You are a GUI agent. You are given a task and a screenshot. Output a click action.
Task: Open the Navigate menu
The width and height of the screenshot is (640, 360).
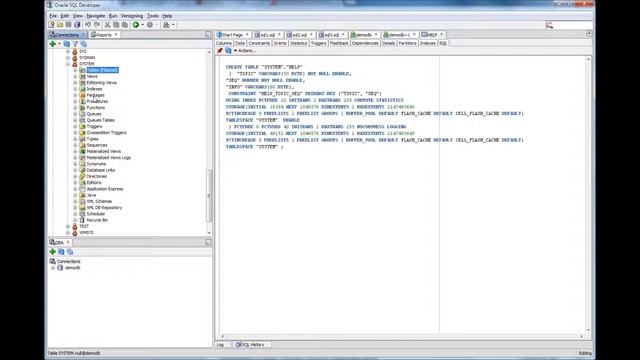point(96,16)
